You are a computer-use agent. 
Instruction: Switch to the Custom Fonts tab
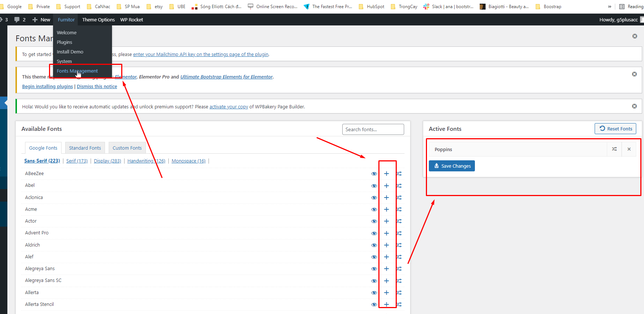(x=127, y=148)
